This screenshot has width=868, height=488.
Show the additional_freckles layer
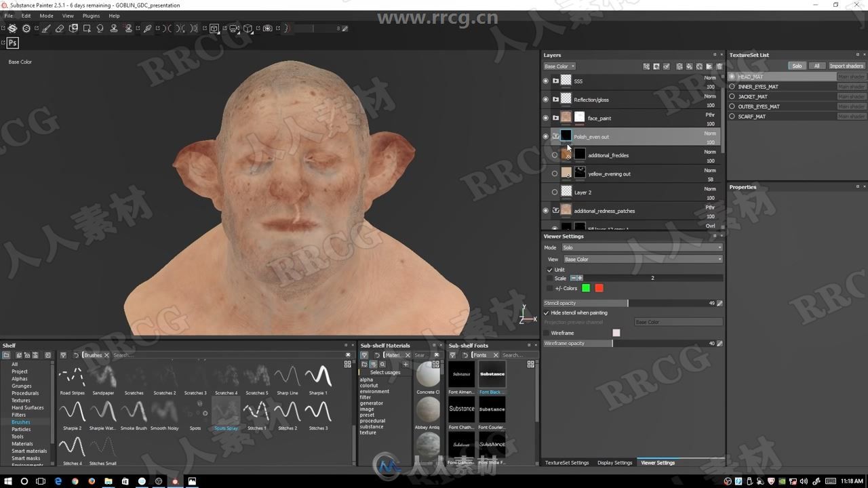click(555, 155)
